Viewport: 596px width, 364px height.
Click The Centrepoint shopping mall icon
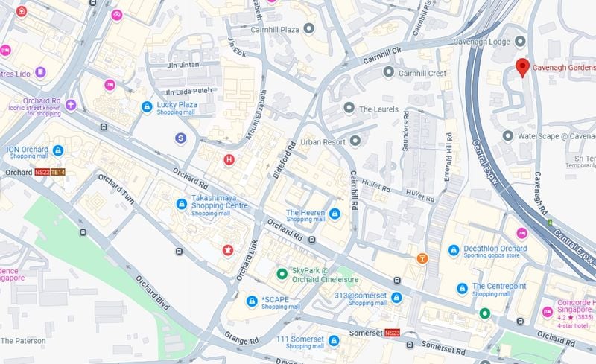pos(462,289)
